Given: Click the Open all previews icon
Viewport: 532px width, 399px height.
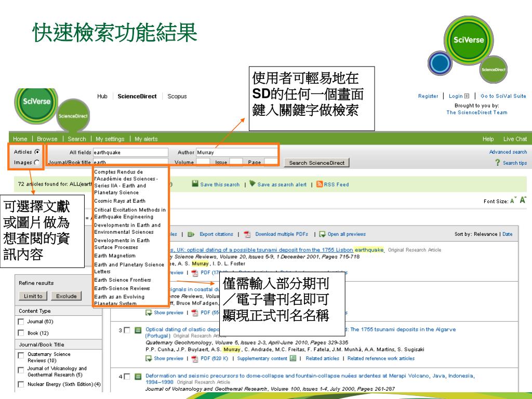Looking at the screenshot, I should point(322,234).
